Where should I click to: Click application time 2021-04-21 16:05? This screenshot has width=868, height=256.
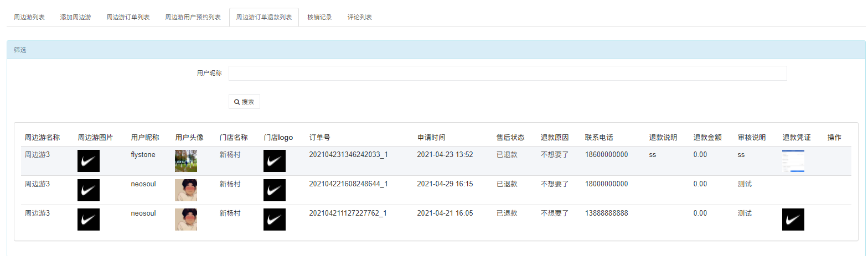pos(445,213)
